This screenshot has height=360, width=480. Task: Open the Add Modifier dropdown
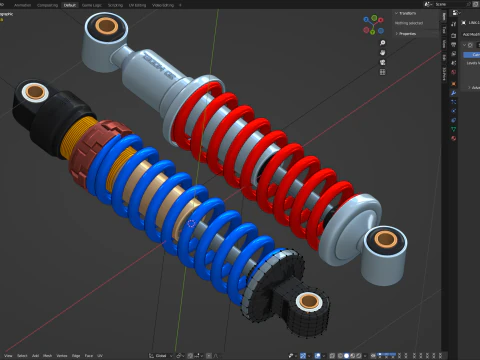471,34
